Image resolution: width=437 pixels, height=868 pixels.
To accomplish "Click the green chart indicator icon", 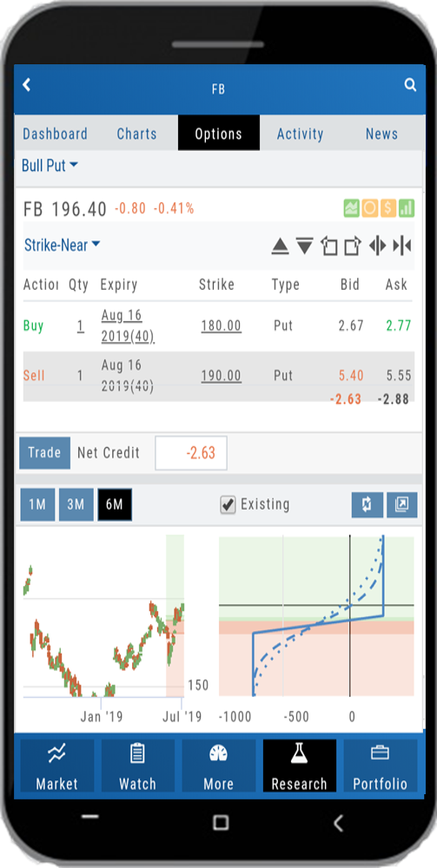I will tap(352, 208).
